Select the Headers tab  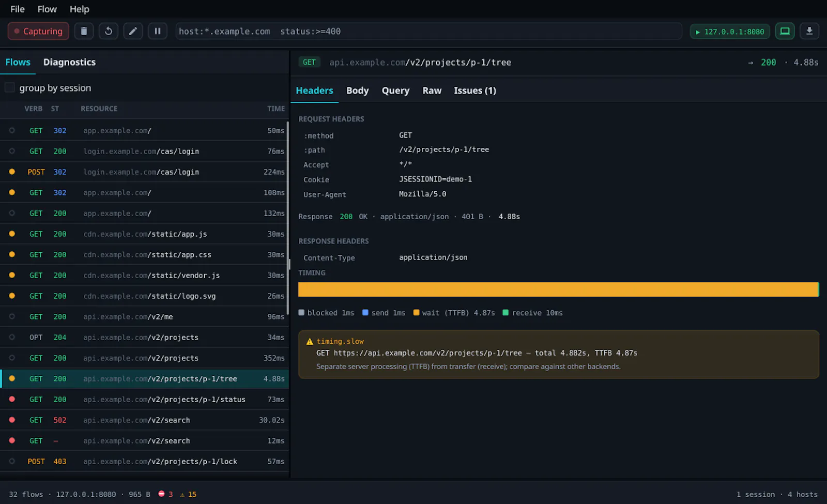pyautogui.click(x=314, y=90)
